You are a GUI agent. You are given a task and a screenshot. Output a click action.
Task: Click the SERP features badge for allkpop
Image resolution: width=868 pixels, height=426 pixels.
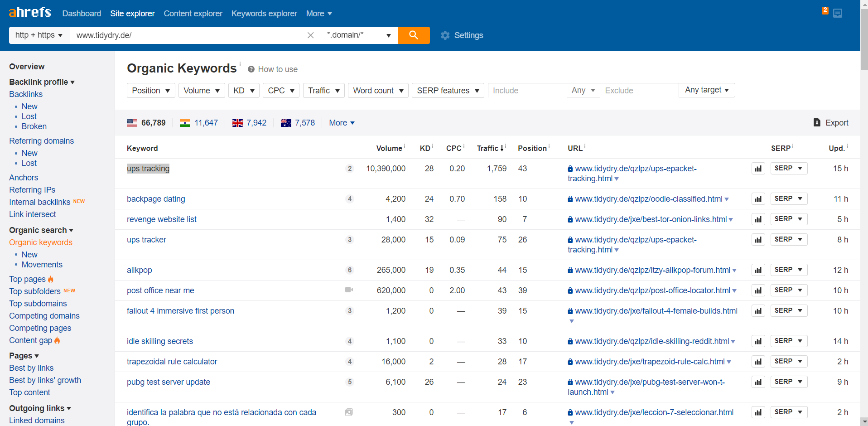(349, 270)
